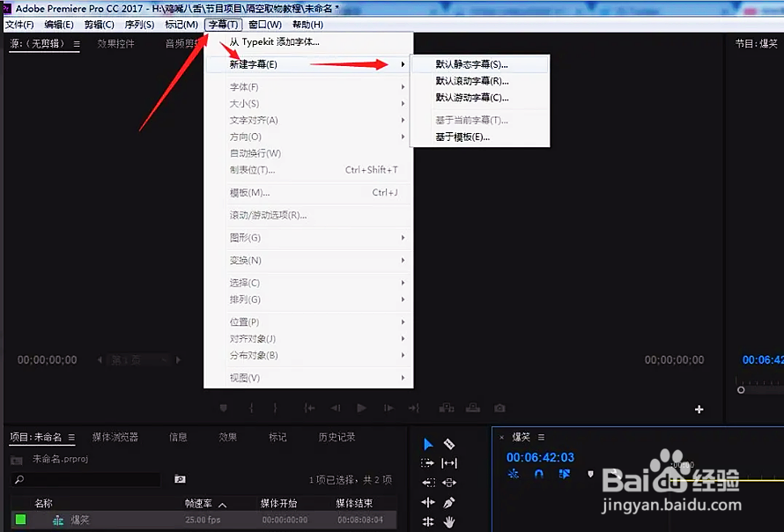Expand the 文字对齐(A) submenu
The width and height of the screenshot is (784, 532).
(308, 120)
